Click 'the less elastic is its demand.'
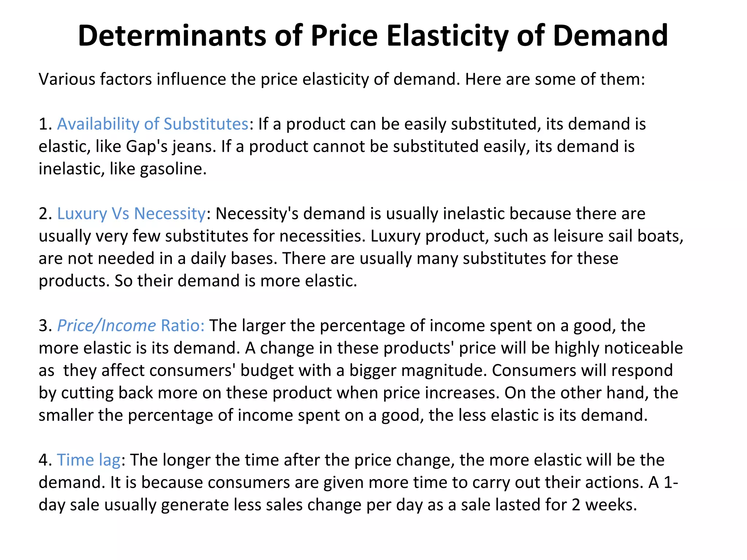The height and width of the screenshot is (560, 747). point(538,415)
